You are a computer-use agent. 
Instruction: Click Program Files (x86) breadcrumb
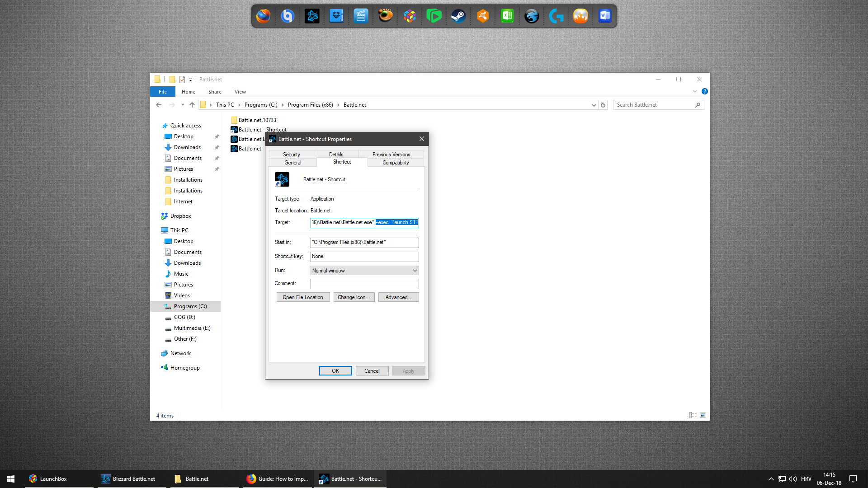[x=310, y=105]
